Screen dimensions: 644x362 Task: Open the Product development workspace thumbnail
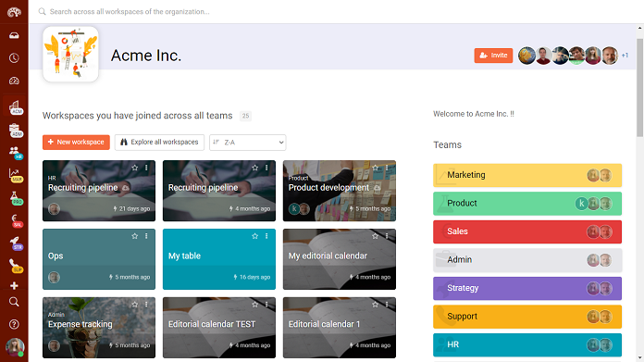click(x=340, y=191)
